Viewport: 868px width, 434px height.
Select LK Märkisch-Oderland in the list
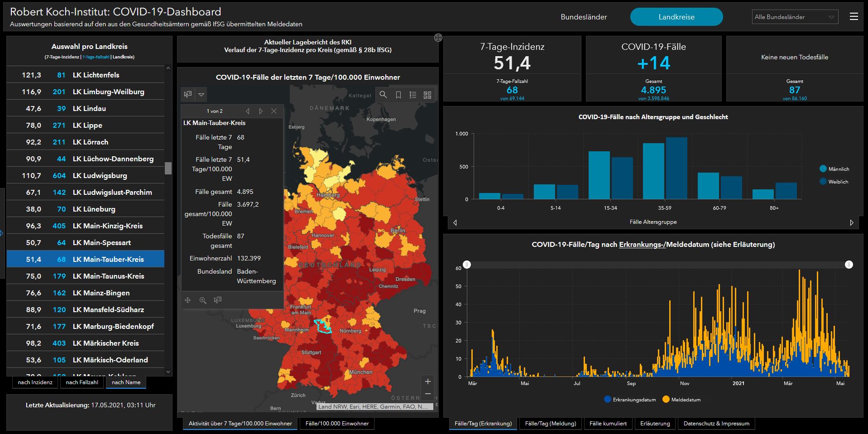[x=86, y=360]
